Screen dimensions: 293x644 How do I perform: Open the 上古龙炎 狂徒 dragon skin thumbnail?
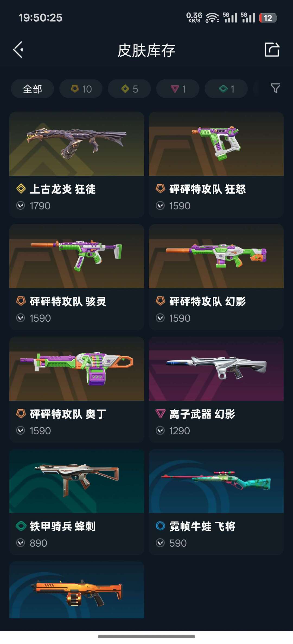pos(77,144)
